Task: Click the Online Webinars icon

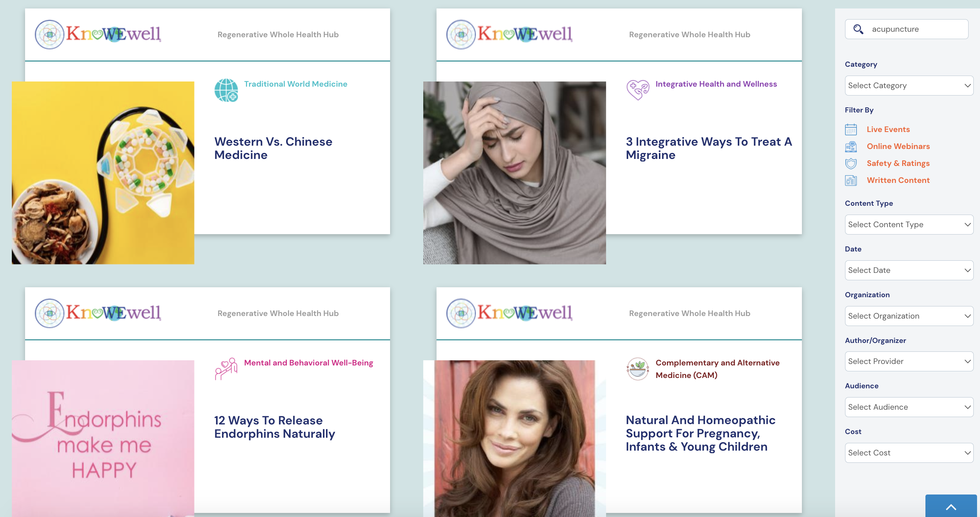Action: pos(851,146)
